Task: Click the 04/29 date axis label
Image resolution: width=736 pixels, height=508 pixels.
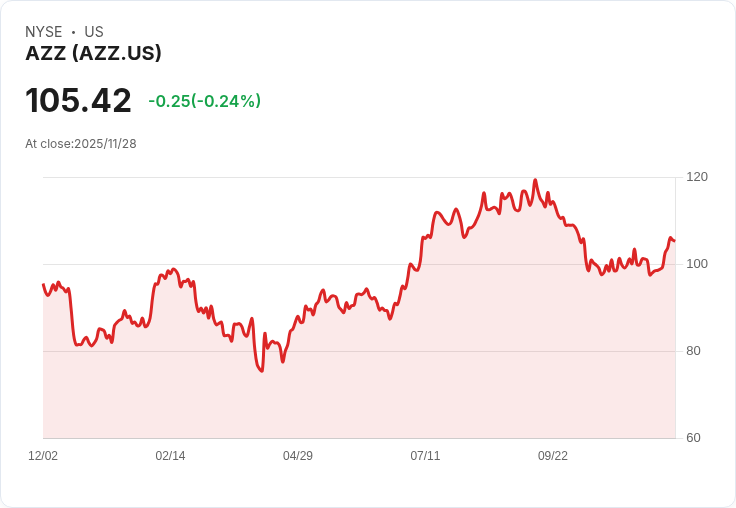Action: (298, 455)
